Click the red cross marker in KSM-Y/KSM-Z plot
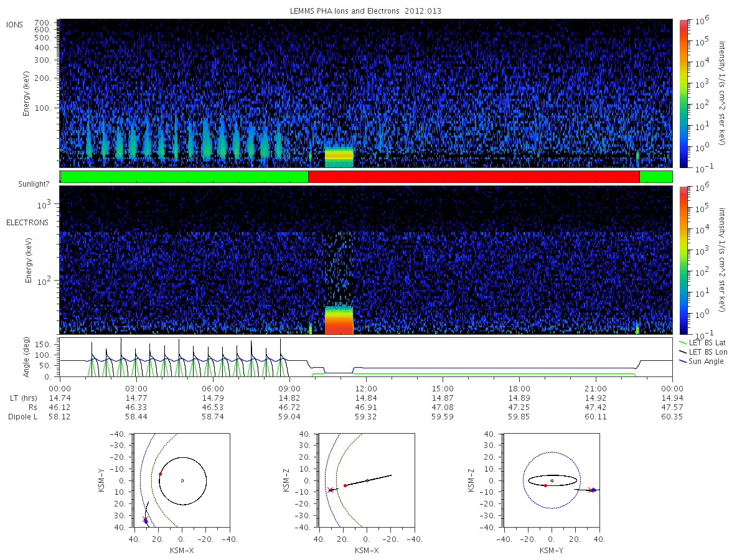 [591, 490]
